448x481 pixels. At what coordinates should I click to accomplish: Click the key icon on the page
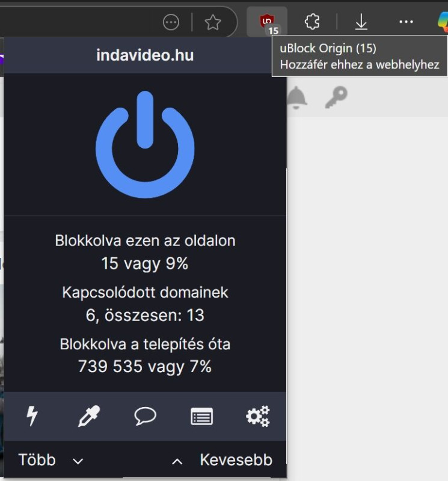tap(336, 97)
